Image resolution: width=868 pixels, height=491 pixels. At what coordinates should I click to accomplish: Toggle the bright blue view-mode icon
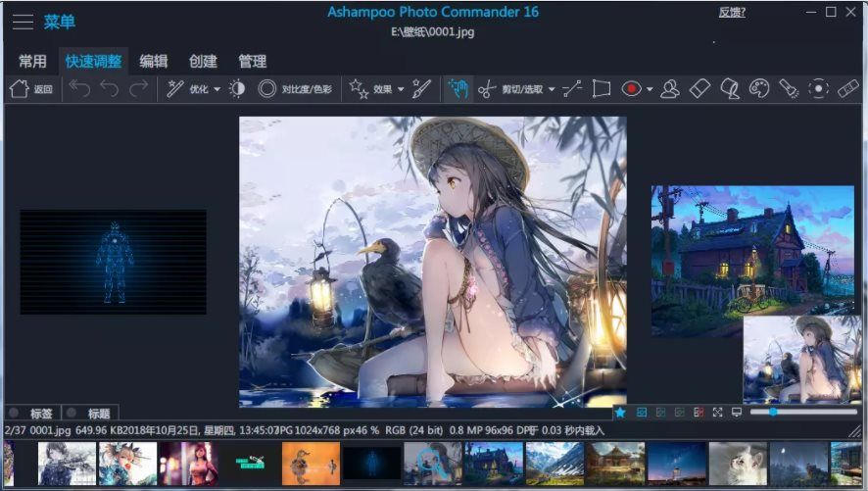coord(642,413)
